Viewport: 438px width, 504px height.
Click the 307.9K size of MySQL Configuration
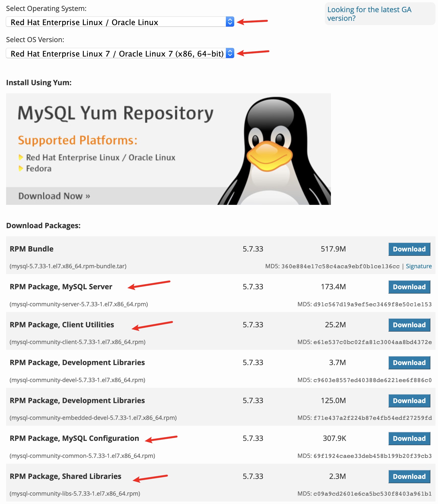point(334,438)
